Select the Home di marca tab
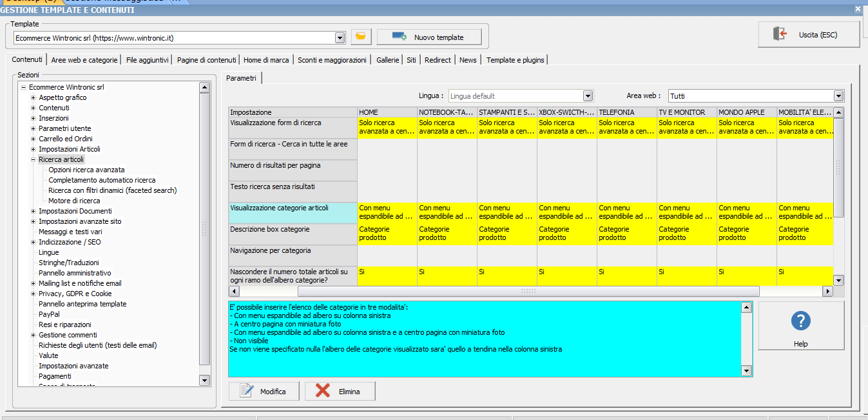Screen dimensions: 868x420 point(266,60)
